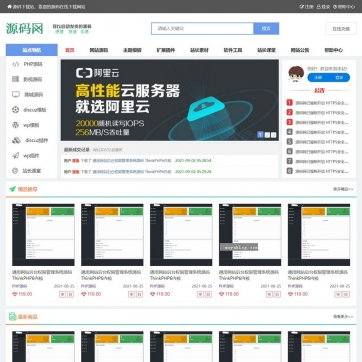Image resolution: width=362 pixels, height=362 pixels.
Task: Click the 注册 register icon in top bar
Action: [302, 7]
